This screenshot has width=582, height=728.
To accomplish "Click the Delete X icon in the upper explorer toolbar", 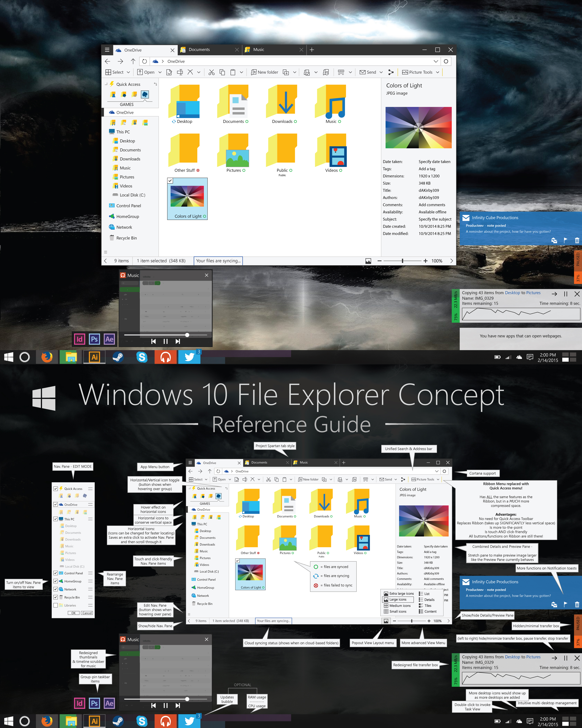I will click(190, 72).
